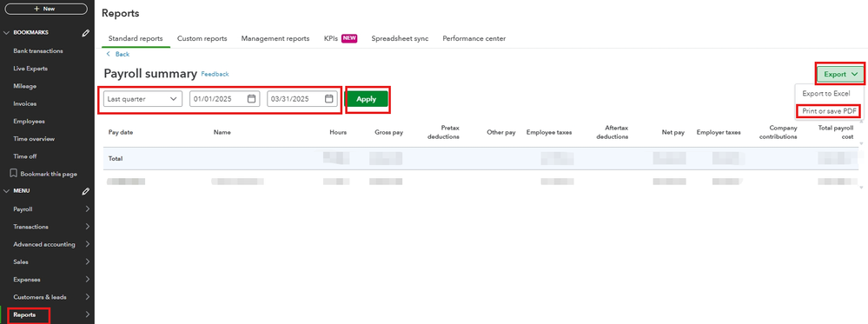Open Transactions in the menu

coord(30,227)
